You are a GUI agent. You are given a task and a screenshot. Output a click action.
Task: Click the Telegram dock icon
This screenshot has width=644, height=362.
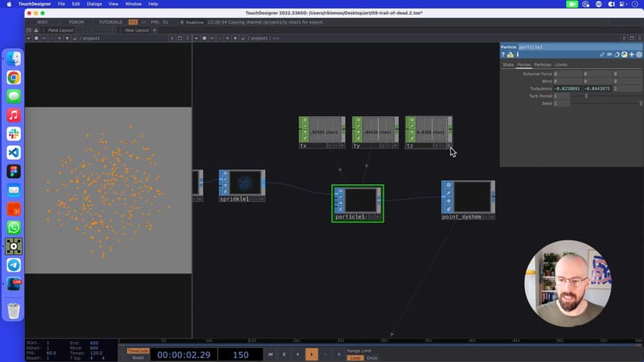(13, 265)
